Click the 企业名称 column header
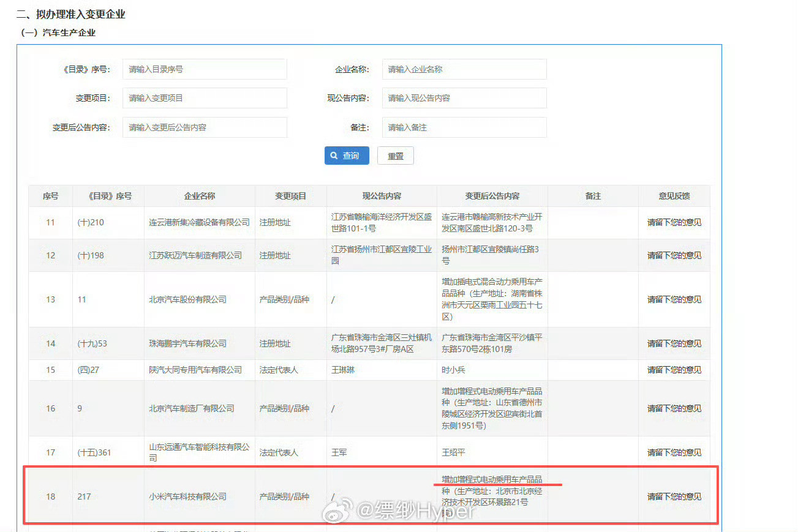 click(200, 196)
